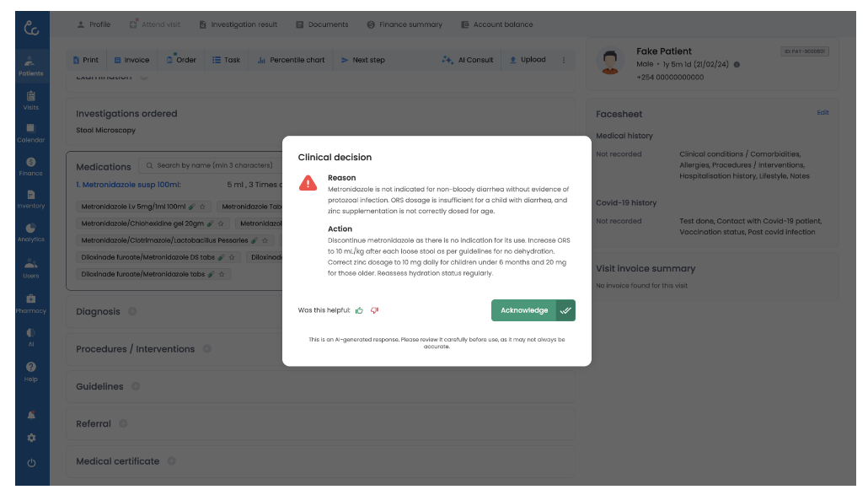Open the Finance summary tab
The height and width of the screenshot is (495, 868).
tap(405, 24)
